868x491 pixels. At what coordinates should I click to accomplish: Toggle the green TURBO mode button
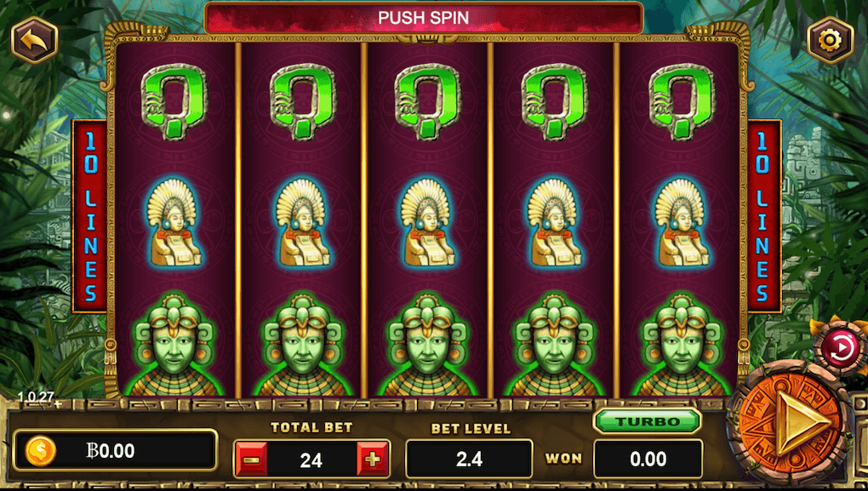648,422
